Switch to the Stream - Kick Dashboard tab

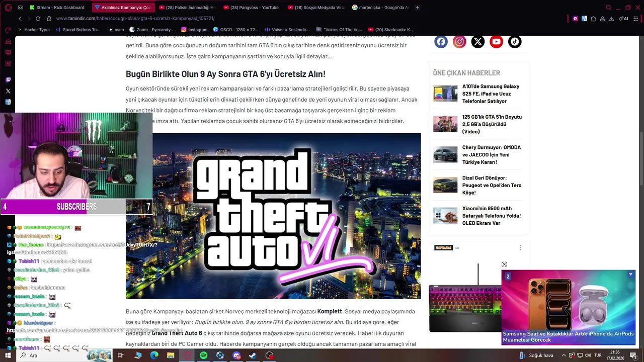pos(57,8)
